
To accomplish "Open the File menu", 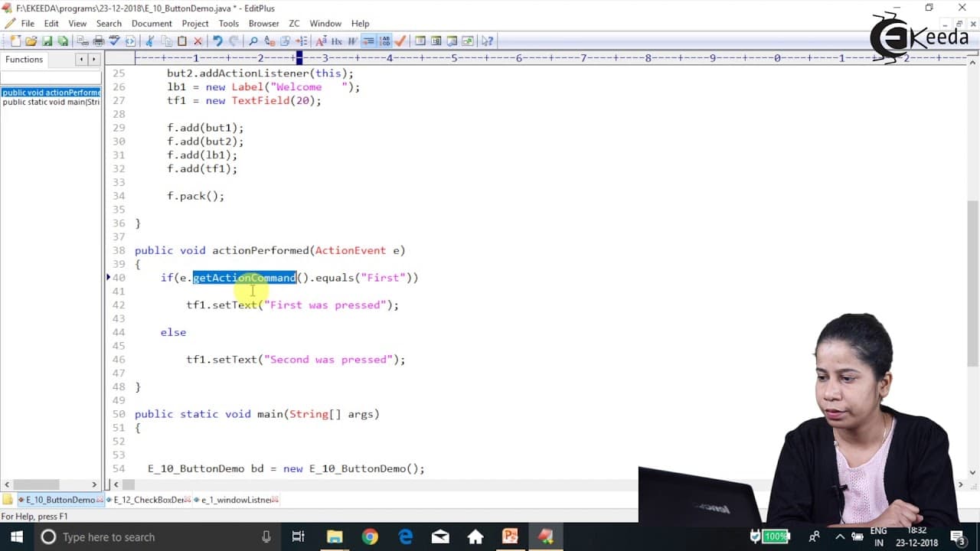I will point(28,23).
